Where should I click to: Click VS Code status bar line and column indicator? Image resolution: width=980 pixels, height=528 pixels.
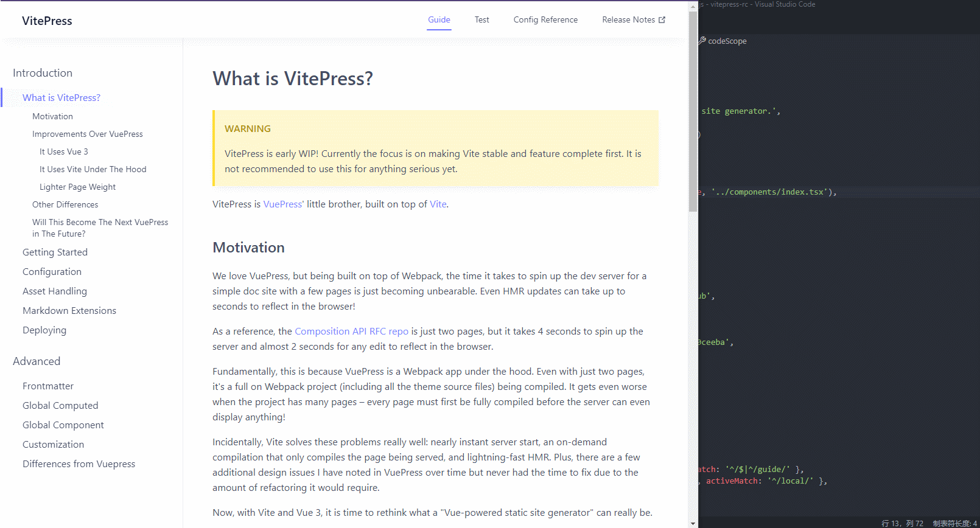(x=902, y=523)
